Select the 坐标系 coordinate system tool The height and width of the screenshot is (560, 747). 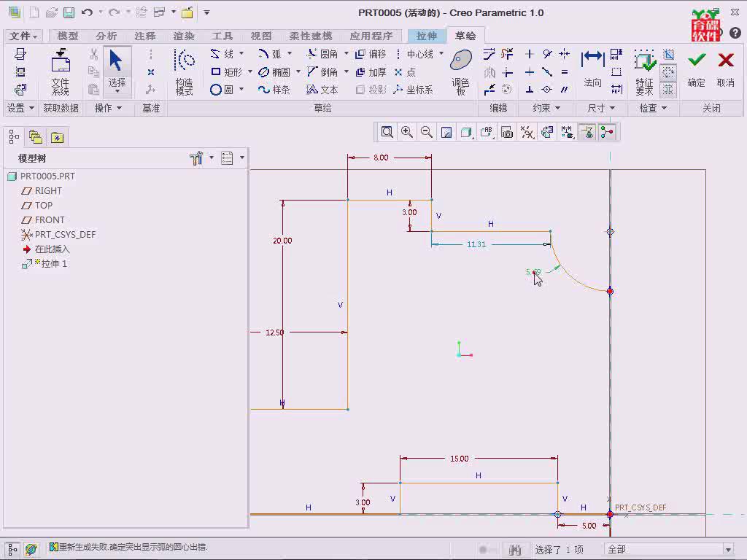(x=414, y=90)
